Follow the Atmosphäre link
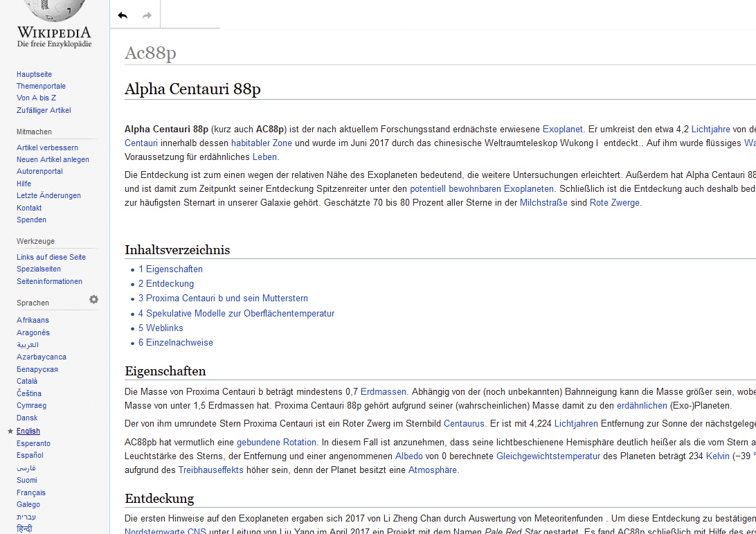Viewport: 756px width, 534px height. 433,470
